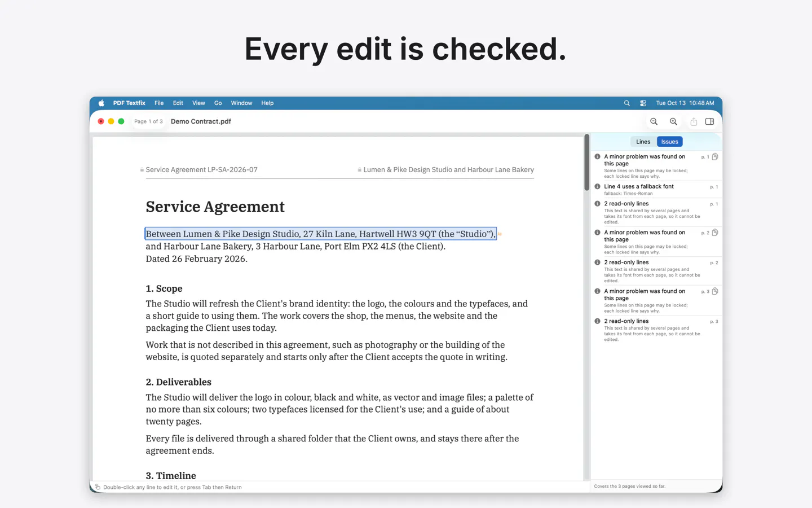This screenshot has height=508, width=812.
Task: Open the Edit menu
Action: [178, 103]
